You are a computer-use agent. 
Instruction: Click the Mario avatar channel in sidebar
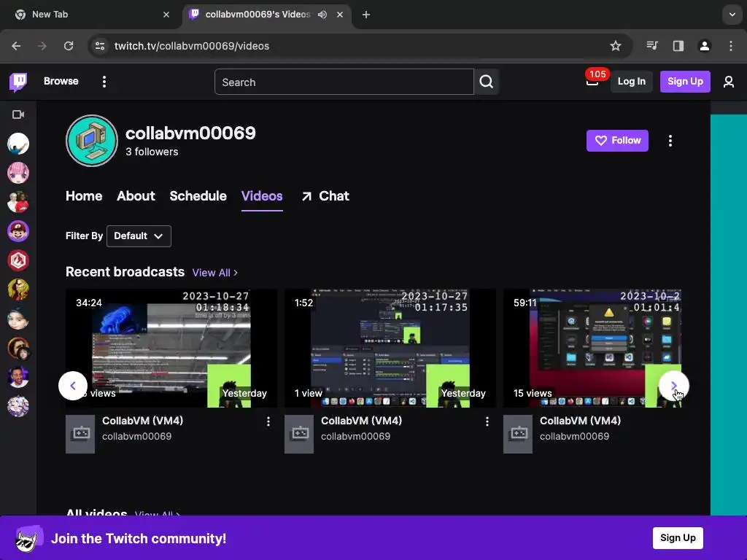pos(18,231)
